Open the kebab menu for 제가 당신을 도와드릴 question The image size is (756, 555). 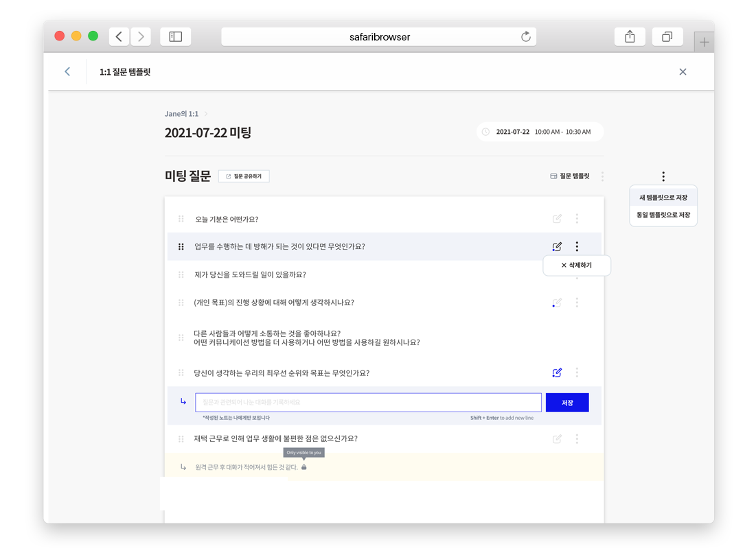577,274
